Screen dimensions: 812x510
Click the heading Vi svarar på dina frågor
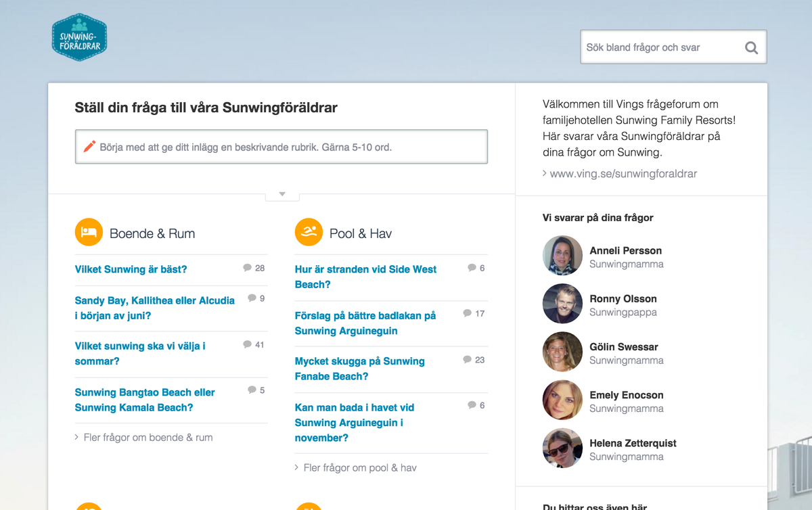point(598,218)
